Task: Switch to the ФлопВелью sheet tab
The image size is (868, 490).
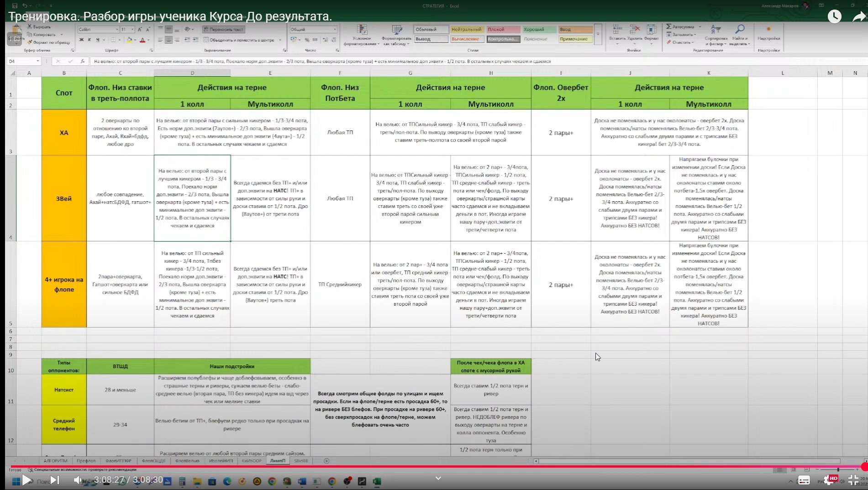Action: coord(187,461)
